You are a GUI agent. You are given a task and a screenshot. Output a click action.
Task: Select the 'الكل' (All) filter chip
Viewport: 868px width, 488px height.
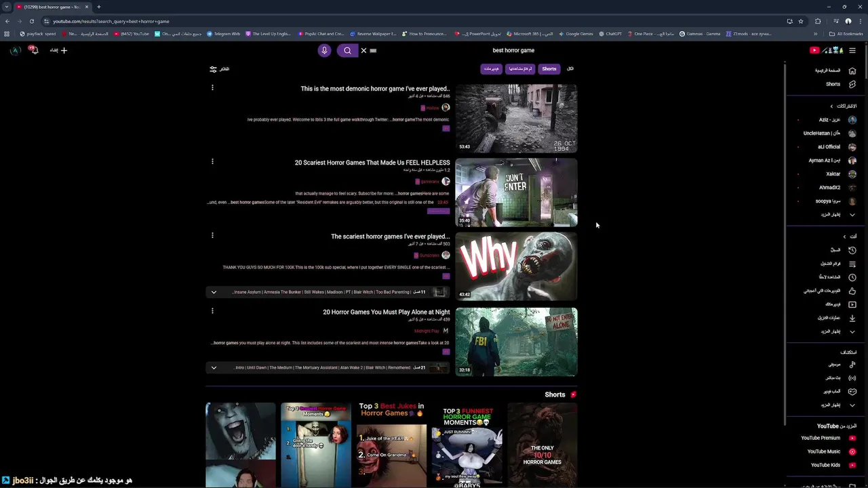(x=570, y=68)
